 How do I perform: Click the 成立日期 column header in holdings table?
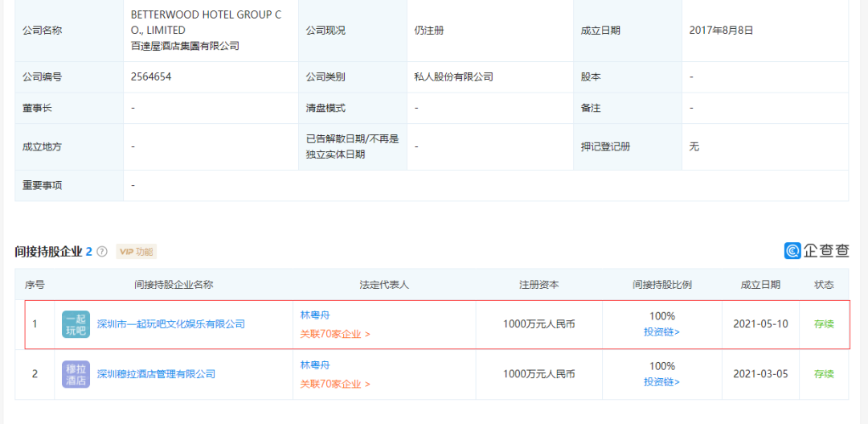tap(760, 284)
